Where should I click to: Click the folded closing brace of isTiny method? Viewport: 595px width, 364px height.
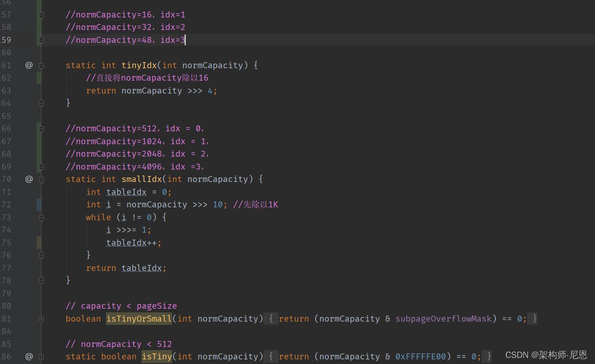pyautogui.click(x=489, y=357)
